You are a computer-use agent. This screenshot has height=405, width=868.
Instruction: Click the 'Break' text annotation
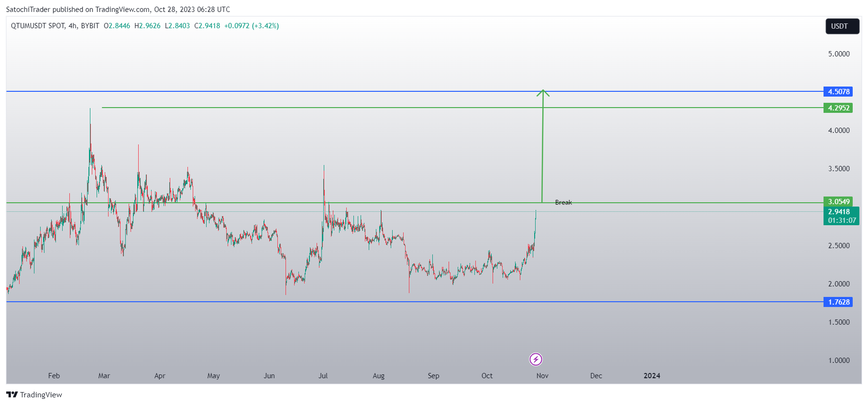tap(563, 202)
